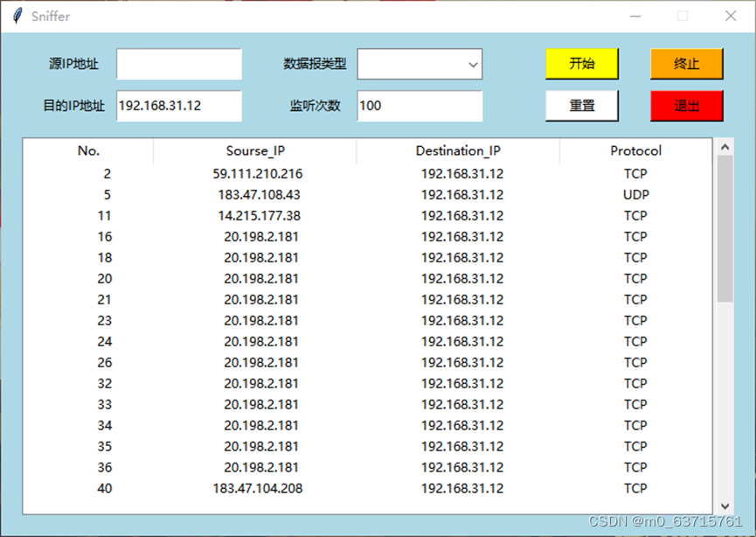Screen dimensions: 756x537
Task: Click the scrollbar down arrow
Action: click(x=725, y=506)
